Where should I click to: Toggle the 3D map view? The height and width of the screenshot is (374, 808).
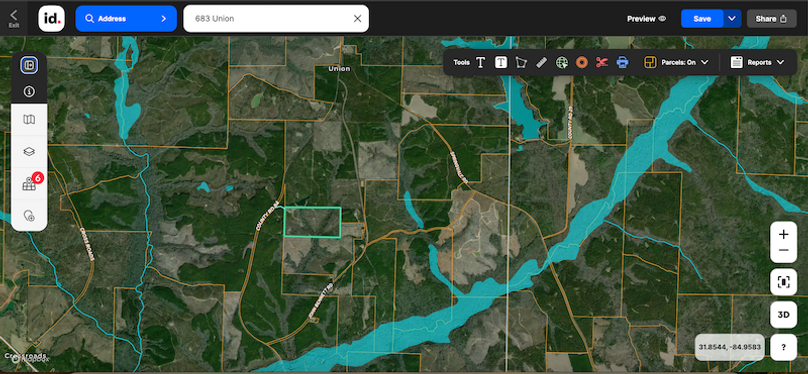(783, 314)
